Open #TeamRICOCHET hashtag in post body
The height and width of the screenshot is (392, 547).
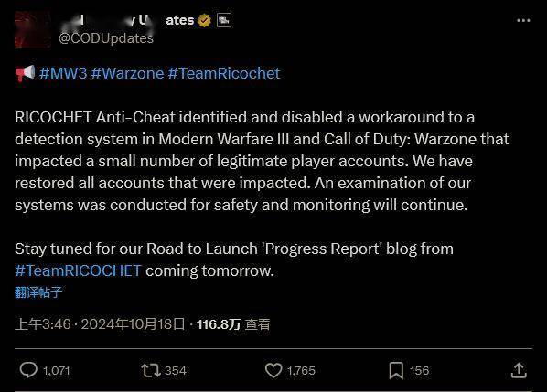tap(78, 270)
